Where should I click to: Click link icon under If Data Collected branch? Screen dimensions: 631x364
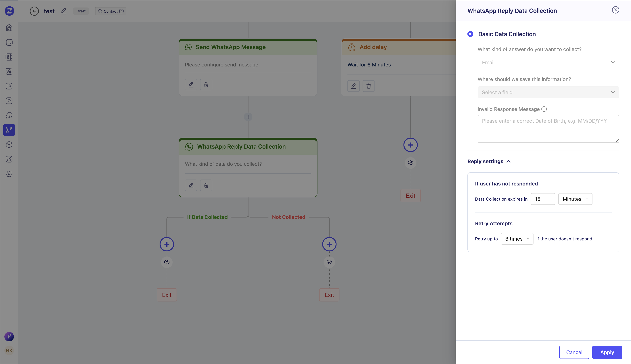[167, 262]
